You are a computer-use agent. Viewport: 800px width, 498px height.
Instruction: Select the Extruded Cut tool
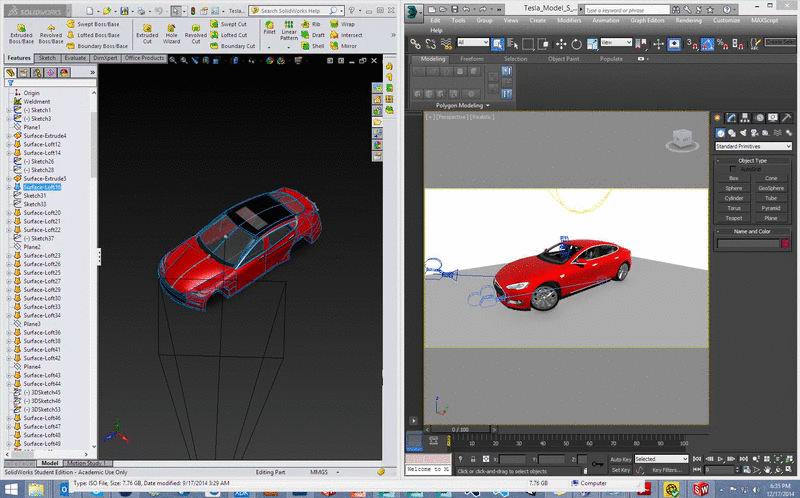click(147, 34)
